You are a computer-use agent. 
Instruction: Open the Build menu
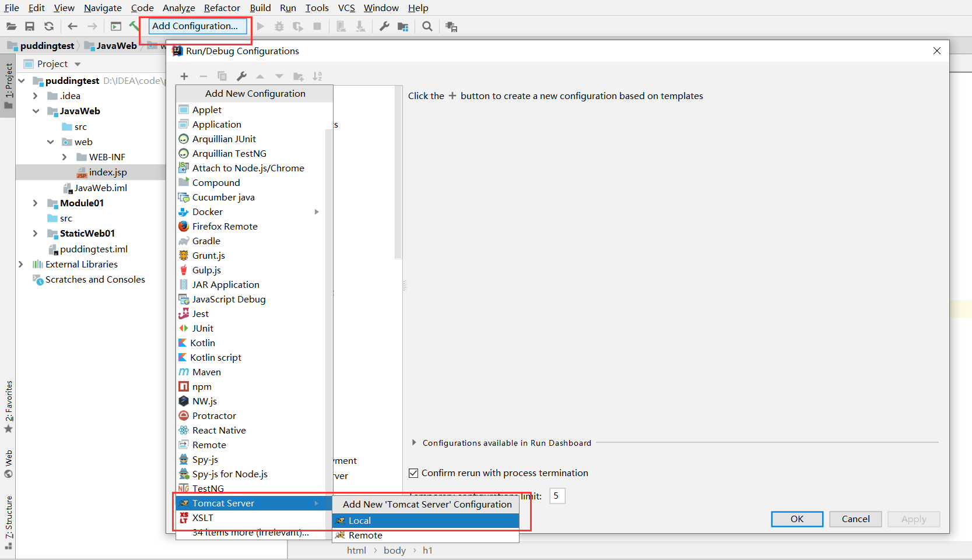click(260, 8)
